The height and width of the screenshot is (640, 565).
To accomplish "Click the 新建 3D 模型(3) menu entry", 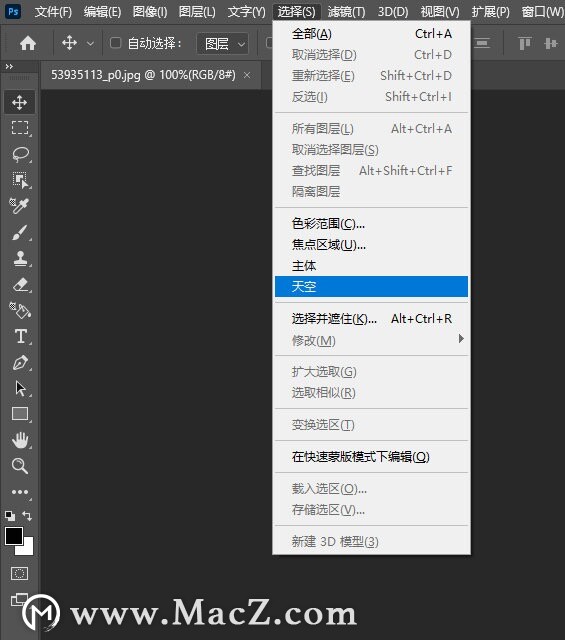I will (x=371, y=542).
